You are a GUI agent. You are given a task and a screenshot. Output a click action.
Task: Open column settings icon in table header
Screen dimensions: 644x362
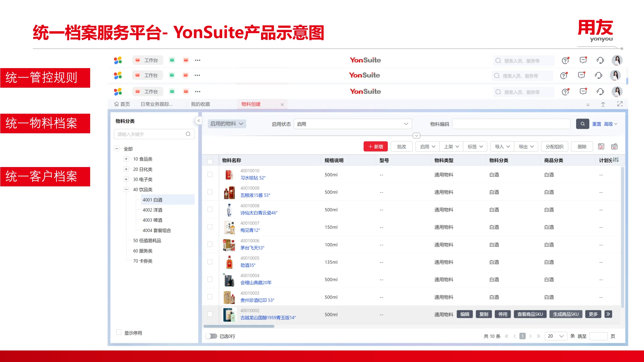coord(616,160)
